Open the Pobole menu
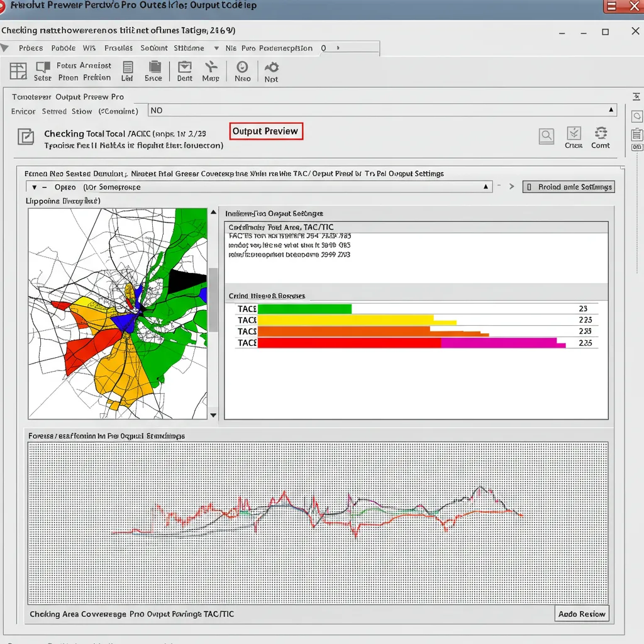Screen dimensions: 644x644 click(x=64, y=48)
